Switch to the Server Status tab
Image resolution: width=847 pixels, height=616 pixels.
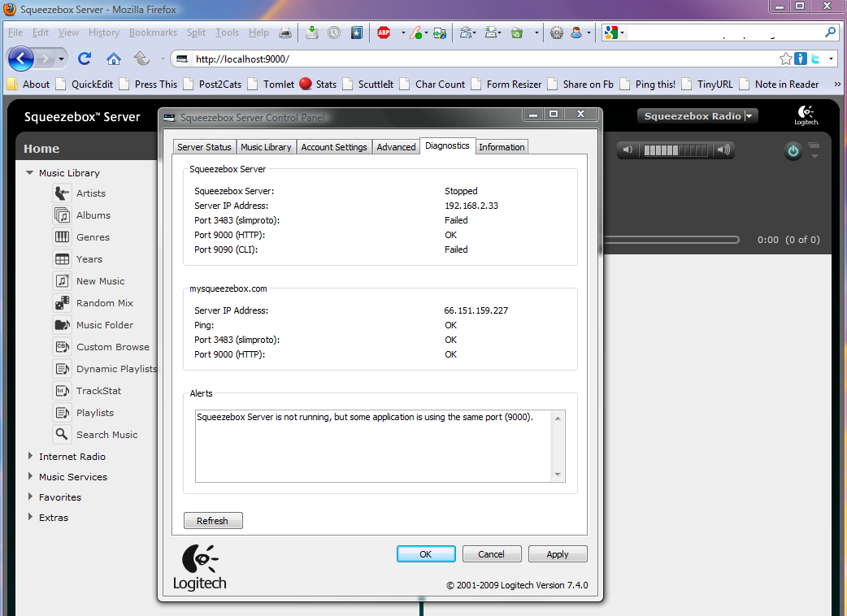204,147
